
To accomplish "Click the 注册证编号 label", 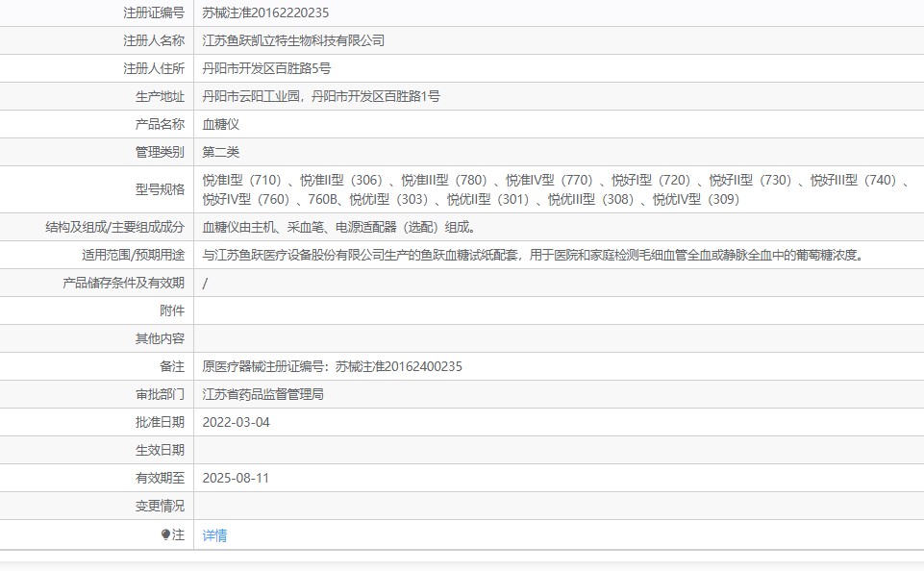I will (154, 12).
